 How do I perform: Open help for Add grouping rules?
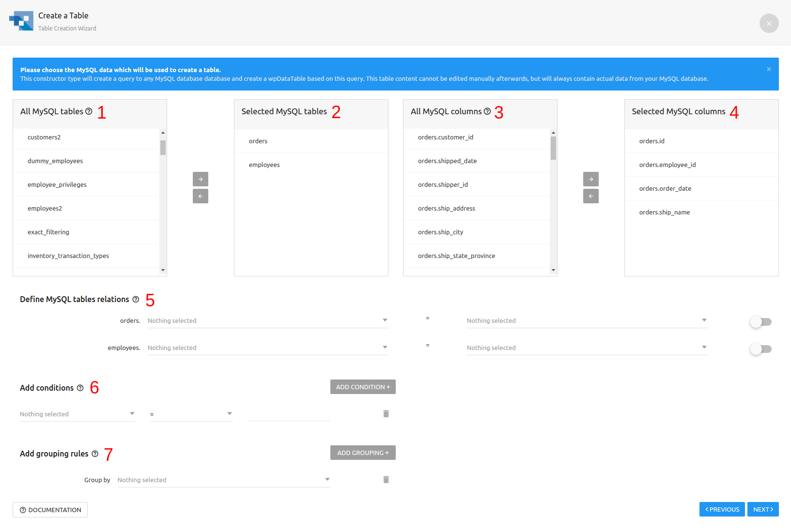click(95, 454)
